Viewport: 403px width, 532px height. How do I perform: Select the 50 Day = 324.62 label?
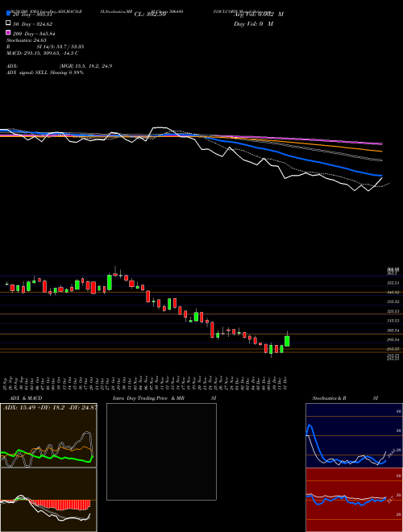(33, 24)
